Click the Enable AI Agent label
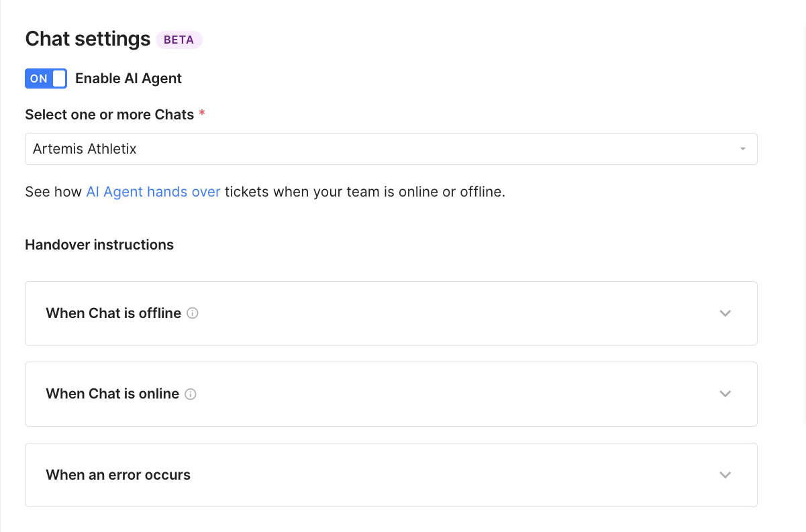The image size is (806, 532). tap(128, 78)
